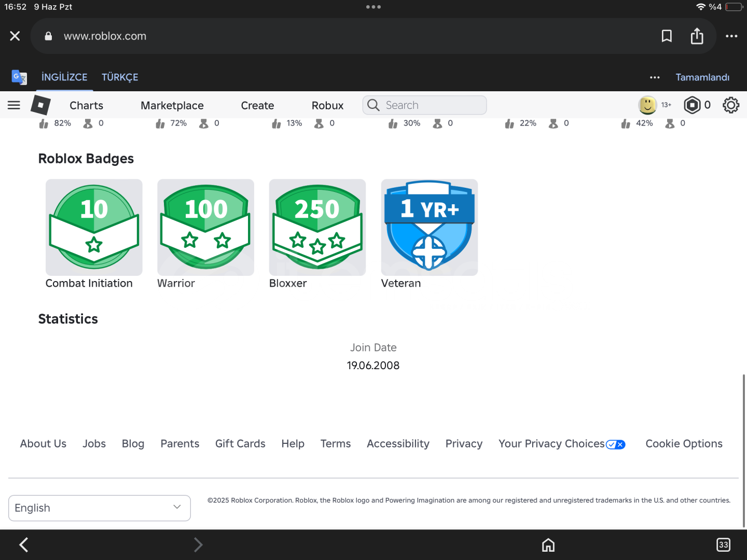This screenshot has width=747, height=560.
Task: Open the tab switcher showing 33
Action: [x=723, y=545]
